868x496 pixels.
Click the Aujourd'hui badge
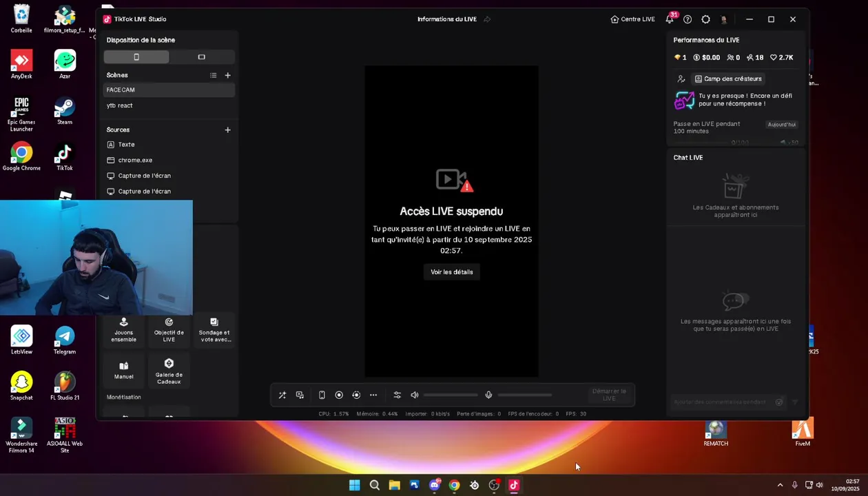tap(782, 125)
